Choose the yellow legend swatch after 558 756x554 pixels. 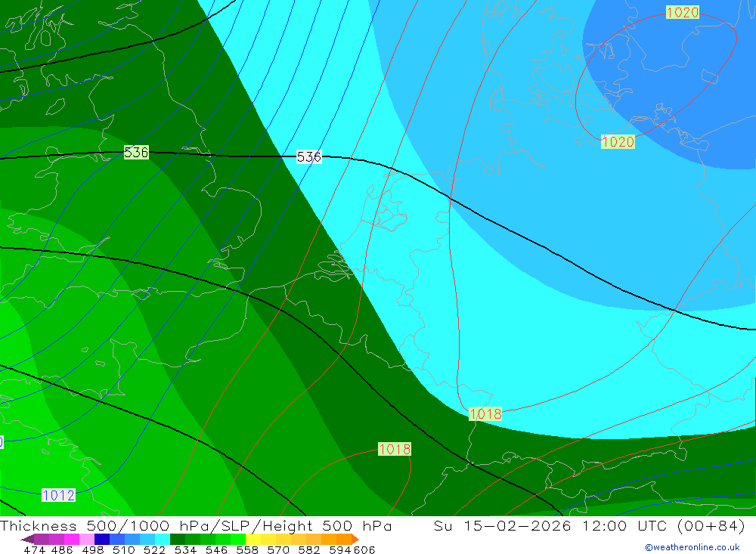253,539
